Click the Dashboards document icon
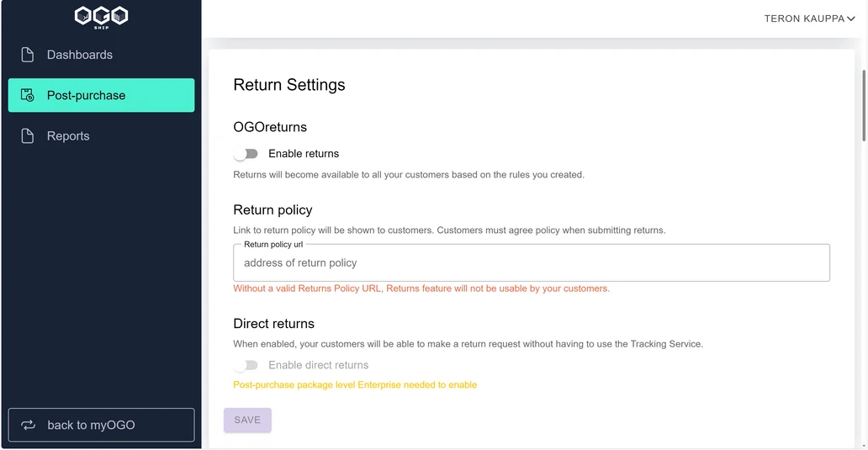868x450 pixels. tap(27, 55)
